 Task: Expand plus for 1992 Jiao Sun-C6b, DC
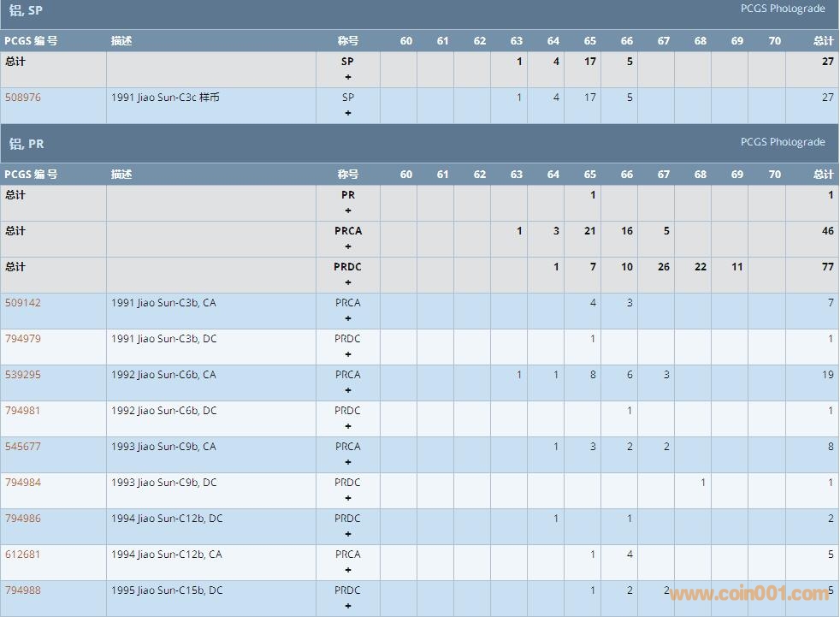coord(348,426)
